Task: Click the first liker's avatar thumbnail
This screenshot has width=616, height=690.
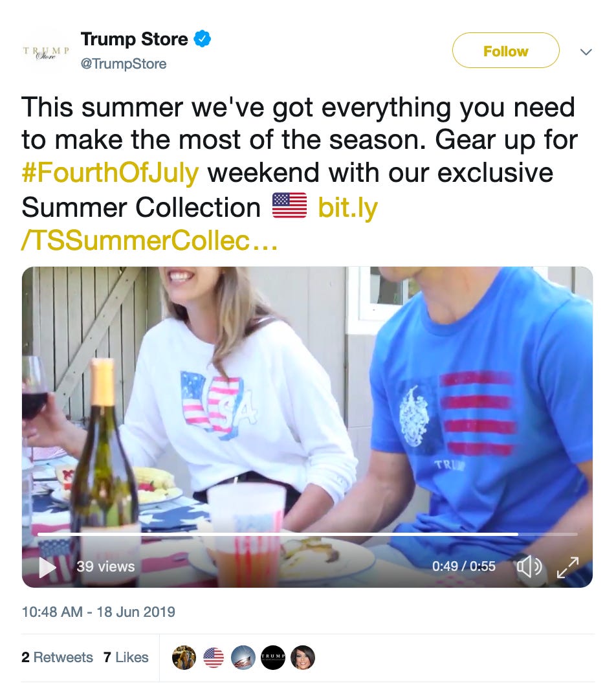Action: click(184, 656)
